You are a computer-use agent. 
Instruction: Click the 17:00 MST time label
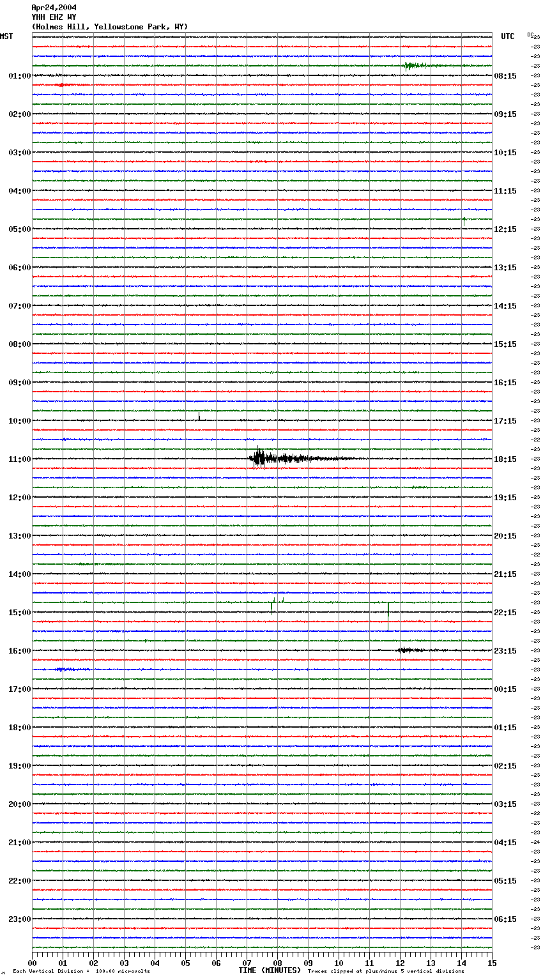[20, 689]
